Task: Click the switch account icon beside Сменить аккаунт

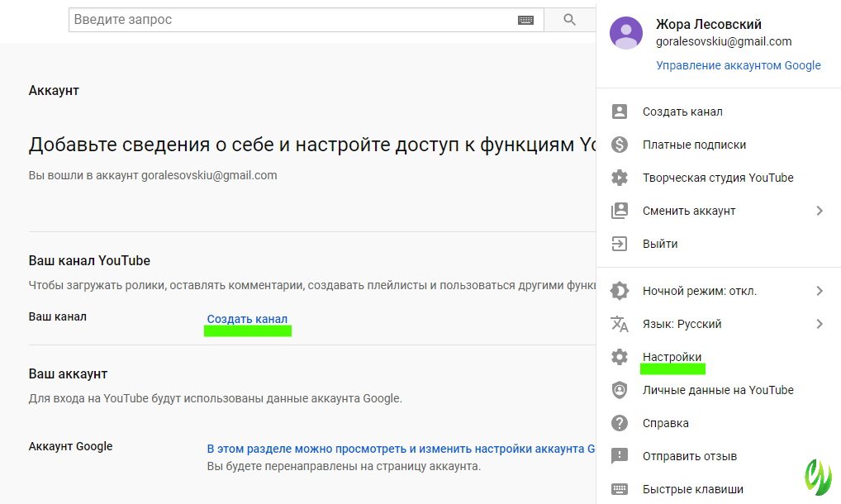Action: click(620, 211)
